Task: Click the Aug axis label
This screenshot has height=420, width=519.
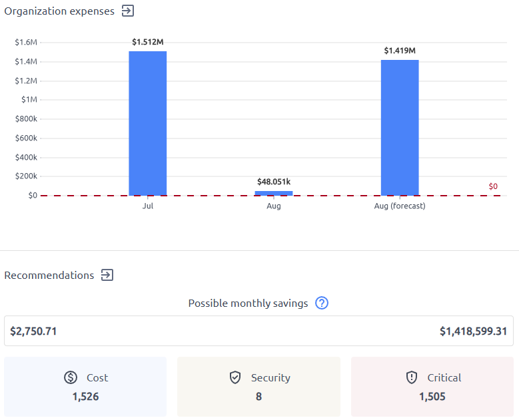Action: click(x=274, y=206)
